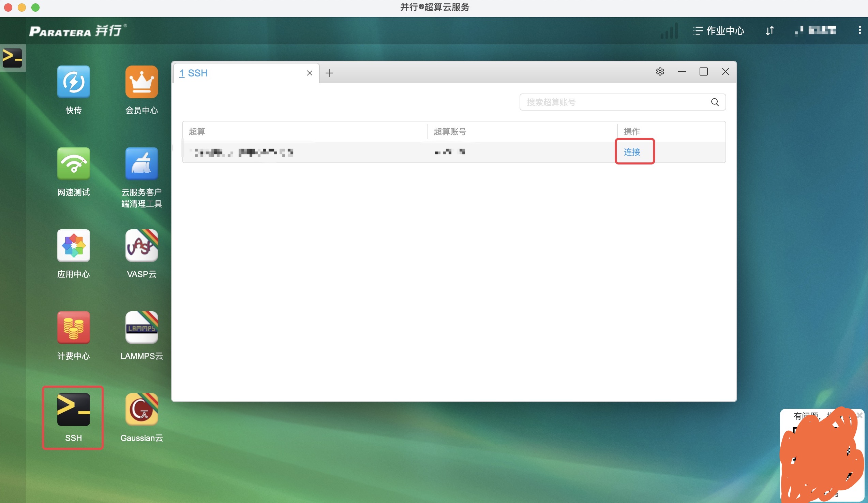Open 云服务客户端清理工具 broom icon
Image resolution: width=868 pixels, height=503 pixels.
coord(141,164)
